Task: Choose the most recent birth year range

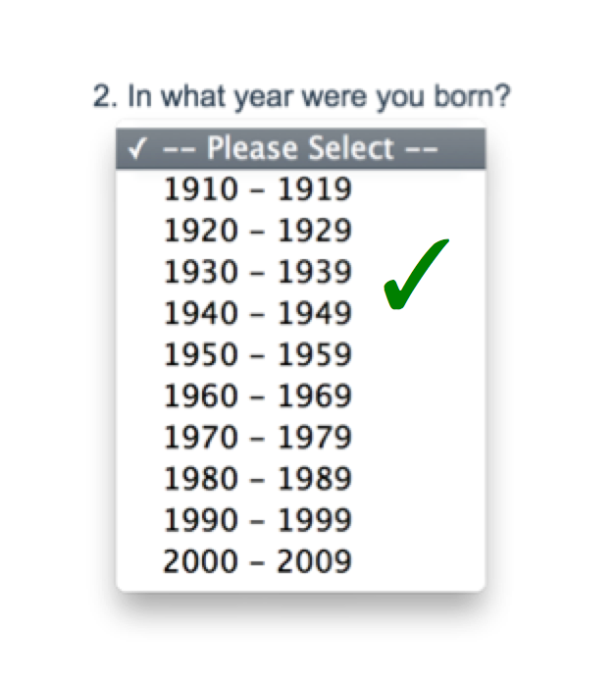Action: tap(257, 561)
